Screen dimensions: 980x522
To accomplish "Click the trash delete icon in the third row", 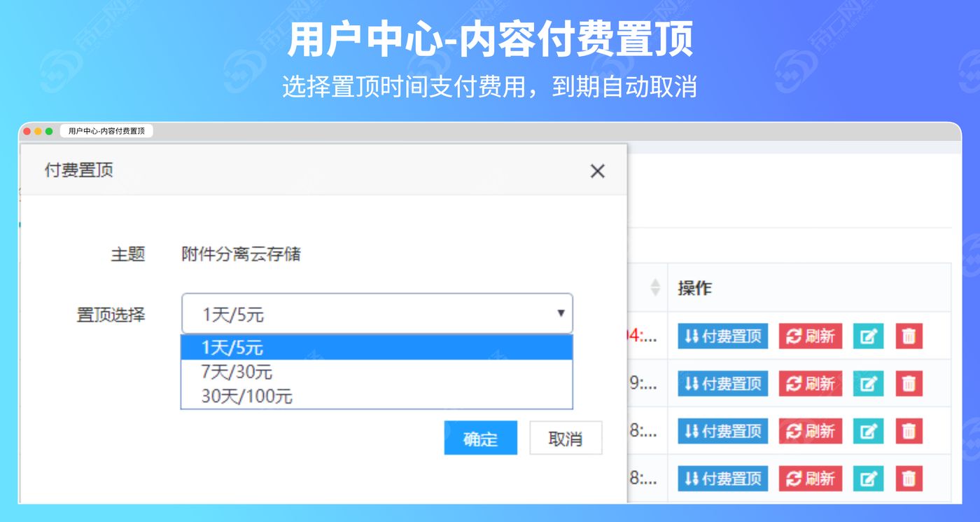I will point(909,432).
